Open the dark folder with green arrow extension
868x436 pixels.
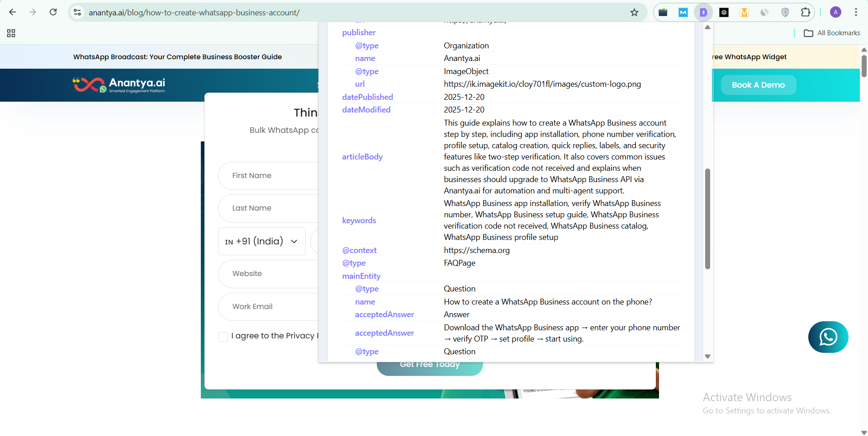(663, 12)
